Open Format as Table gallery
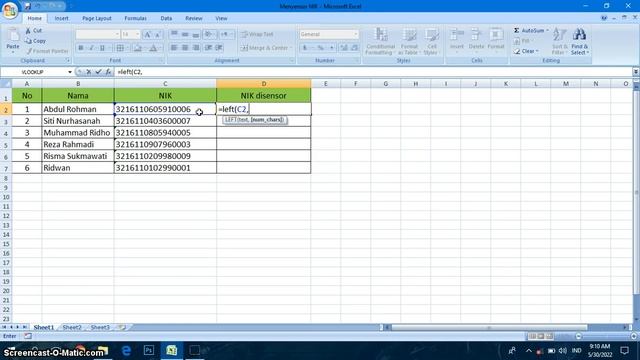 (x=408, y=41)
